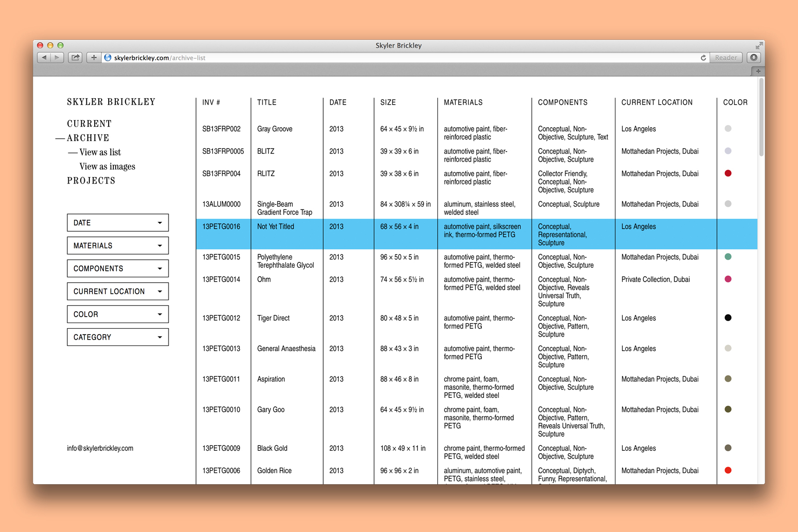Click the new tab plus button

[758, 71]
